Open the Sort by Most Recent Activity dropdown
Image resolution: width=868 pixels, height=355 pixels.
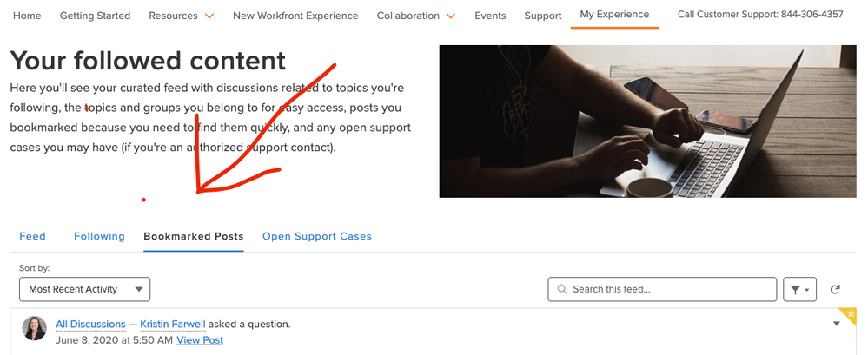coord(84,289)
